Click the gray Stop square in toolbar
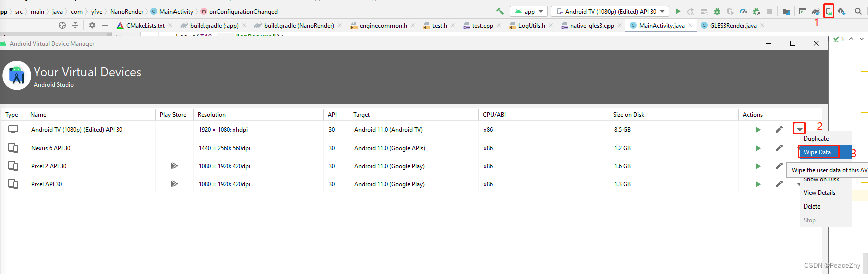 769,11
